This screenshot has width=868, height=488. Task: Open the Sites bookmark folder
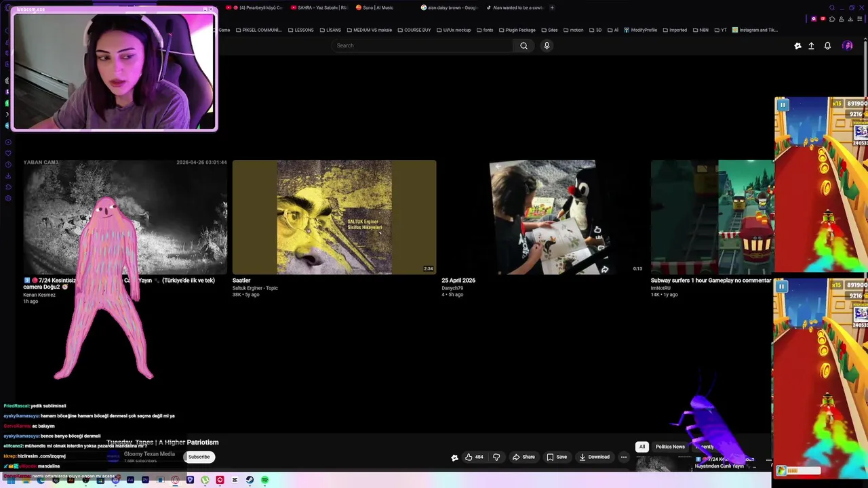pos(549,30)
